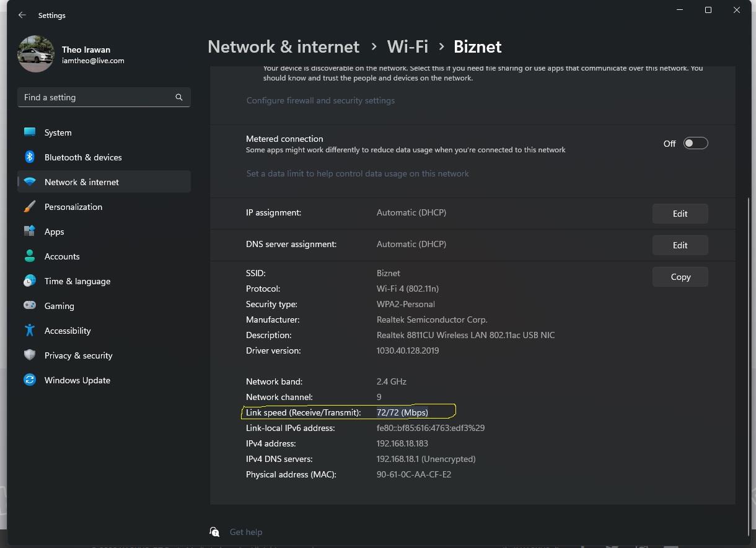Open Gaming via the controller icon
Image resolution: width=756 pixels, height=548 pixels.
coord(30,306)
